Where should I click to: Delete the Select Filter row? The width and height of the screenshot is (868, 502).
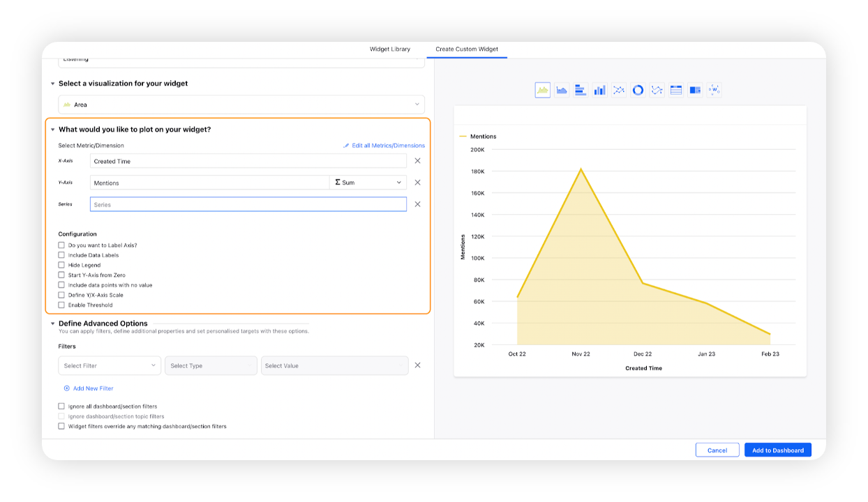pyautogui.click(x=418, y=365)
